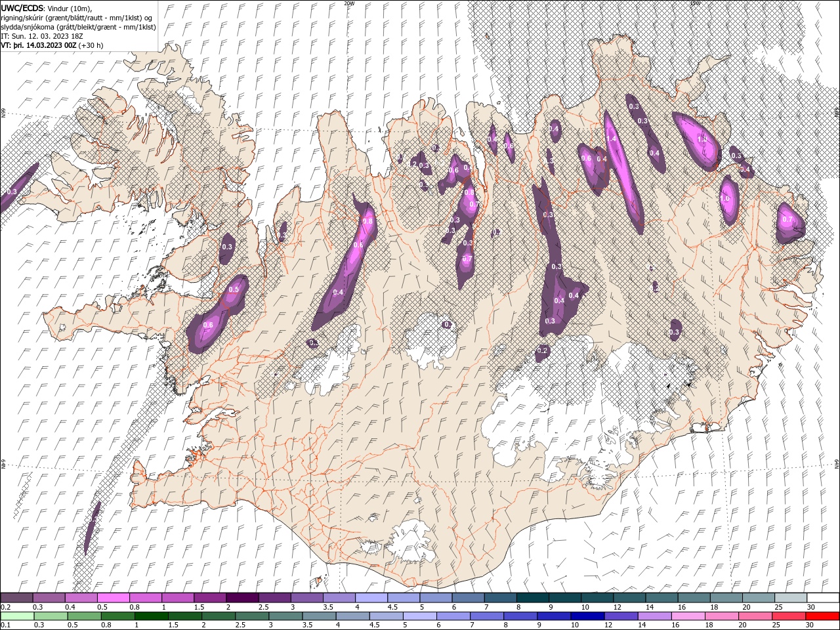Screen dimensions: 840x630
Task: Pick the darkest green rain swatch labeled 1
Action: 150,616
